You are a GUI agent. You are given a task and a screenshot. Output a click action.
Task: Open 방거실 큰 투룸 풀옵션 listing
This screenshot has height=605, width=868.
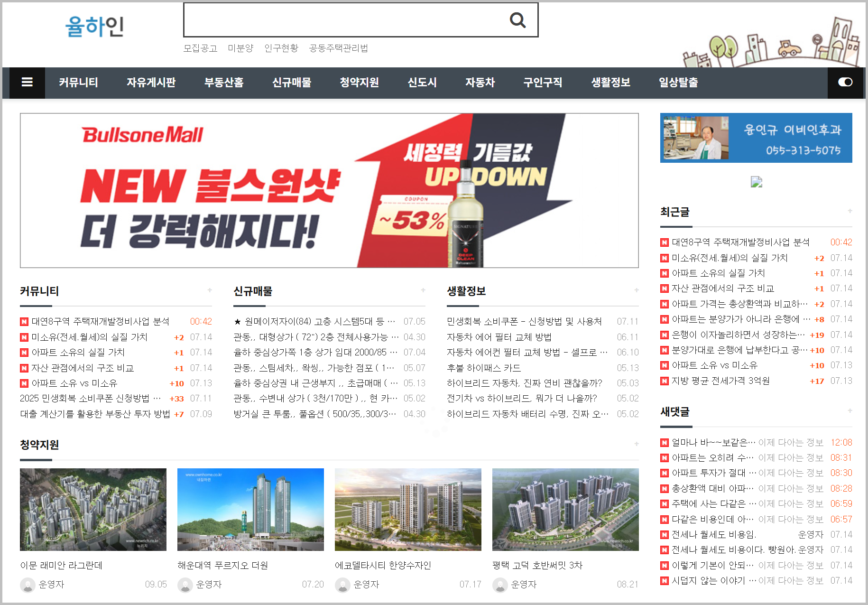coord(314,414)
